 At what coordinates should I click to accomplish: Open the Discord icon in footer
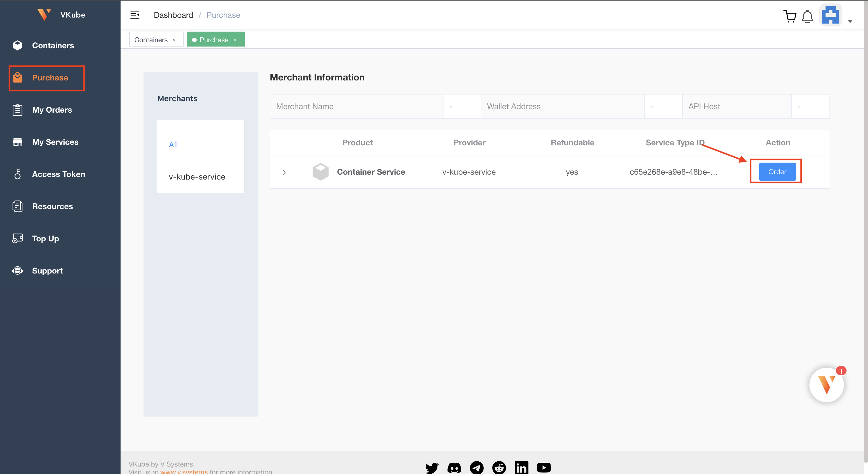[x=454, y=468]
